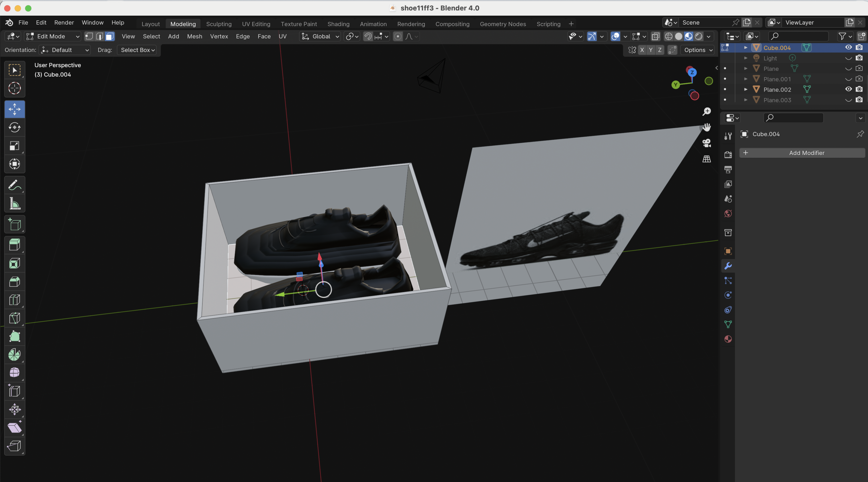
Task: Click the 3D cursor tool
Action: click(x=15, y=88)
